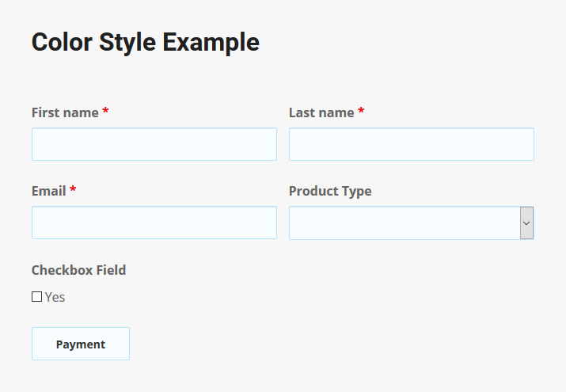Open the Product Type combo box

[x=404, y=223]
